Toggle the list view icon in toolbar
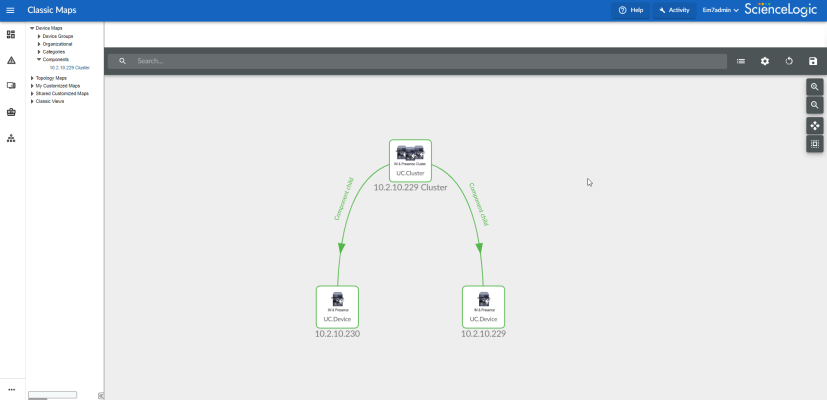Image resolution: width=827 pixels, height=400 pixels. tap(741, 61)
